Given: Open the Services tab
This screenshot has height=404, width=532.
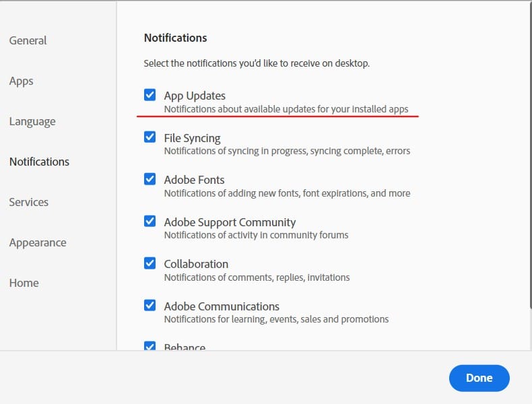Looking at the screenshot, I should tap(29, 202).
